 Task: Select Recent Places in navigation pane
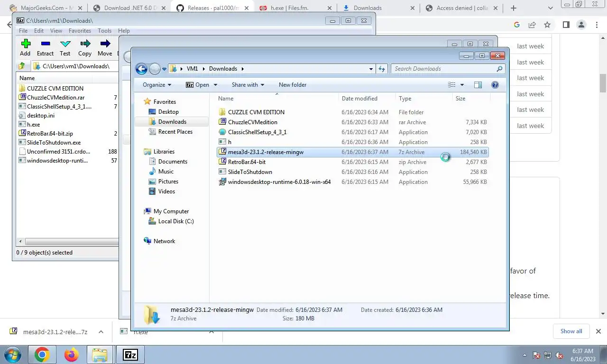coord(175,132)
